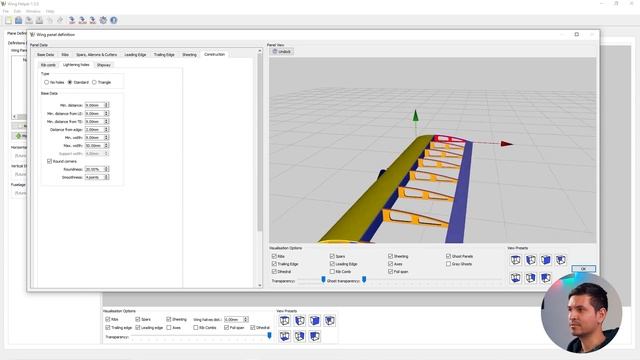
Task: Click the middle export arrow toolbar icon
Action: [x=82, y=20]
